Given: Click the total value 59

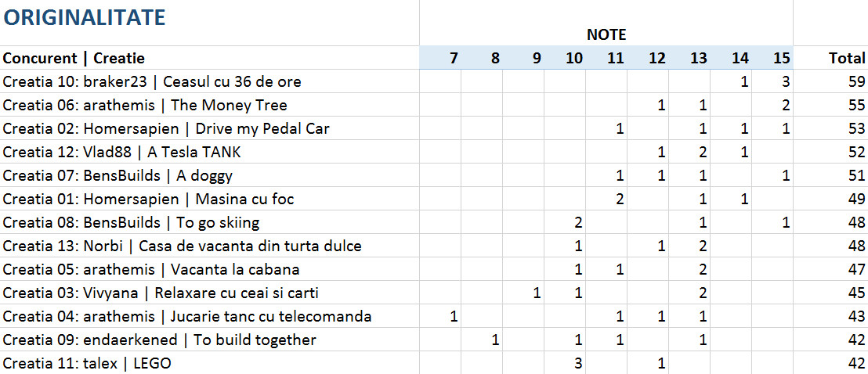Looking at the screenshot, I should pos(855,81).
